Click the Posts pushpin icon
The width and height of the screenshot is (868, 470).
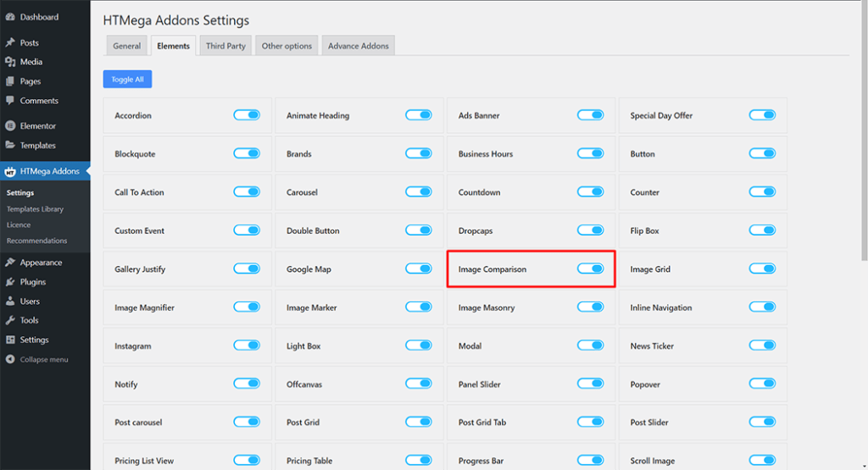[x=10, y=42]
